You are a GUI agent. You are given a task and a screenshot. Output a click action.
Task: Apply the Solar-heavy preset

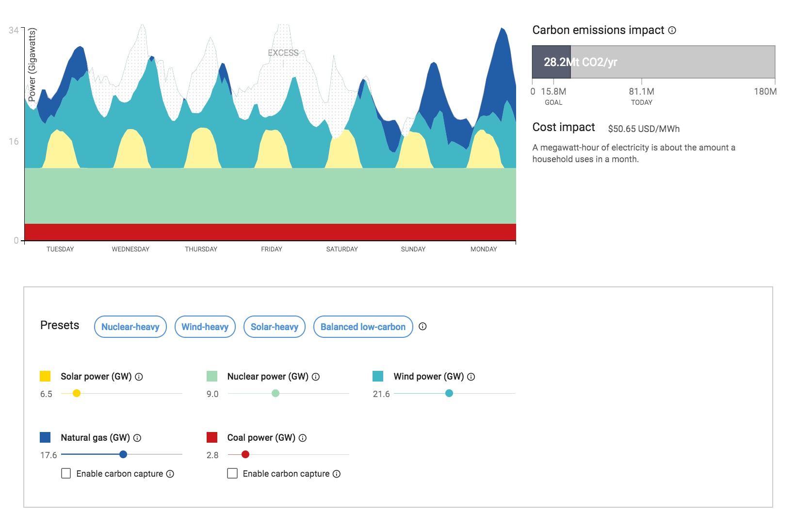275,327
